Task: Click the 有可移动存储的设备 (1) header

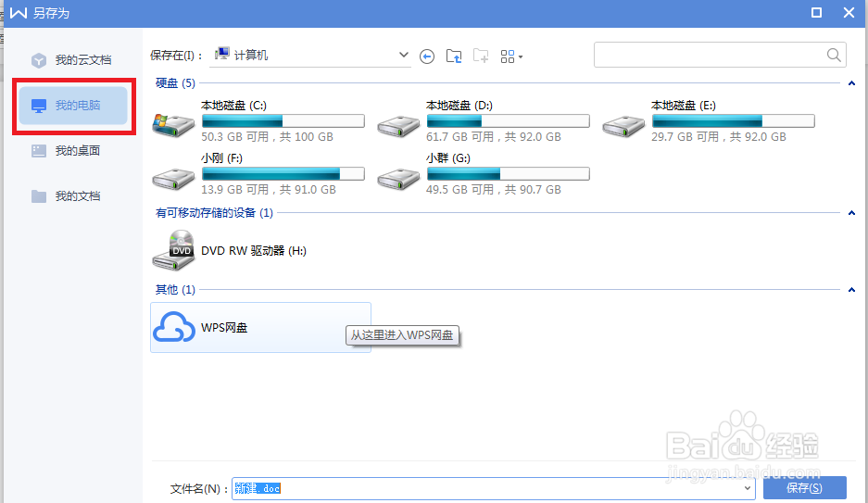Action: [x=214, y=212]
